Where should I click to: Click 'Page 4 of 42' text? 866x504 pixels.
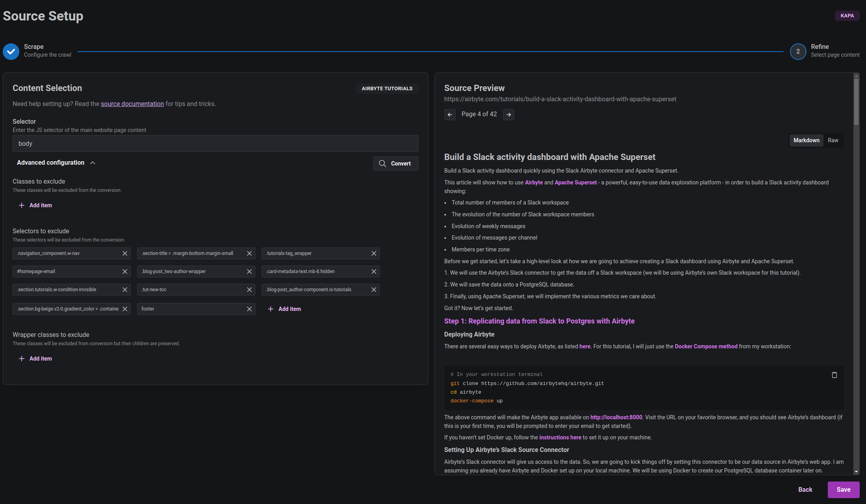(479, 114)
